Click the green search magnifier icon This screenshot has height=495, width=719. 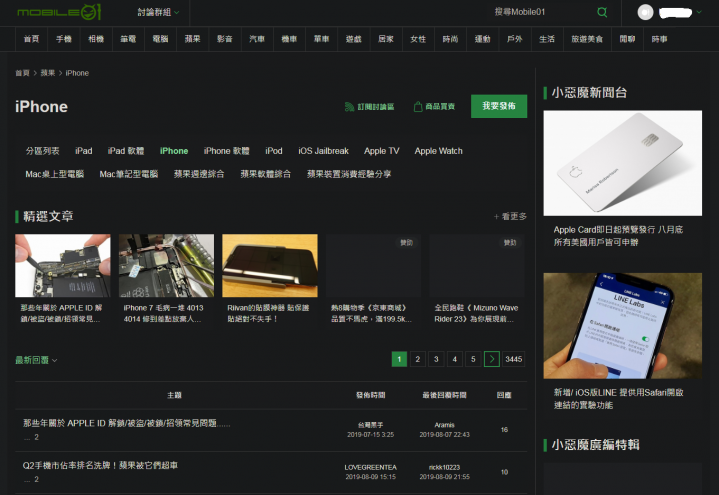[602, 12]
